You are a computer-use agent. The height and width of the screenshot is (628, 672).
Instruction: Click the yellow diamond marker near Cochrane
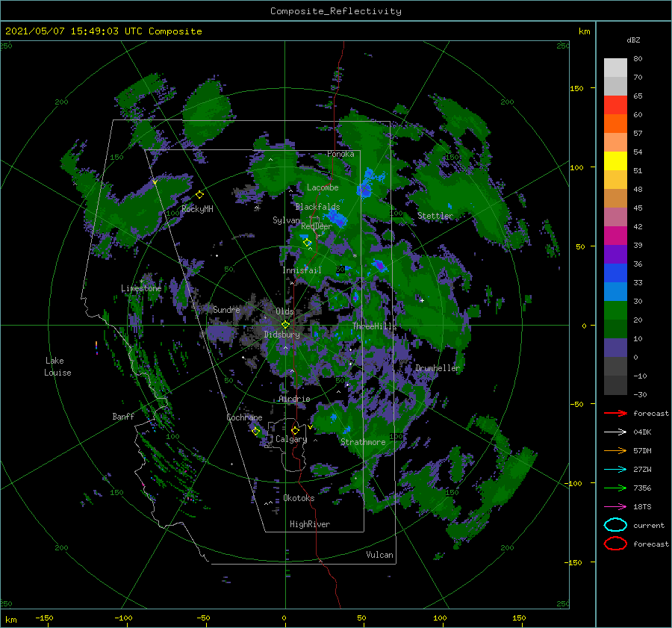coord(256,431)
